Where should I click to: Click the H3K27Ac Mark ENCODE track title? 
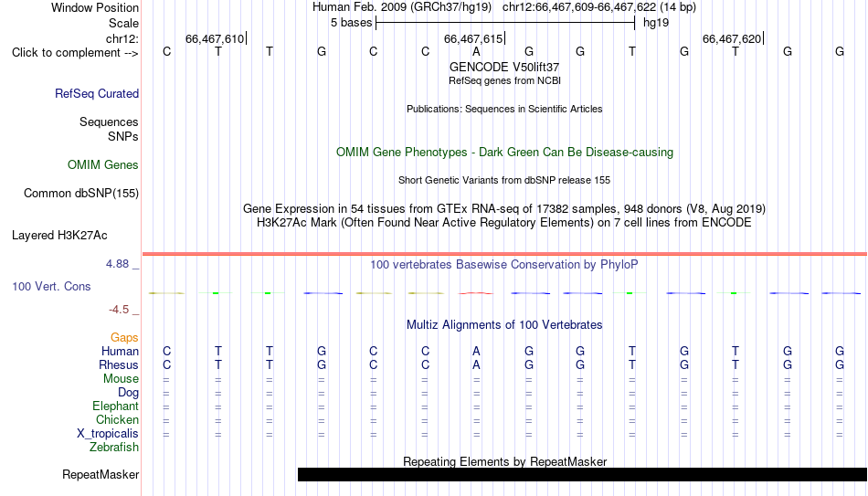point(504,223)
